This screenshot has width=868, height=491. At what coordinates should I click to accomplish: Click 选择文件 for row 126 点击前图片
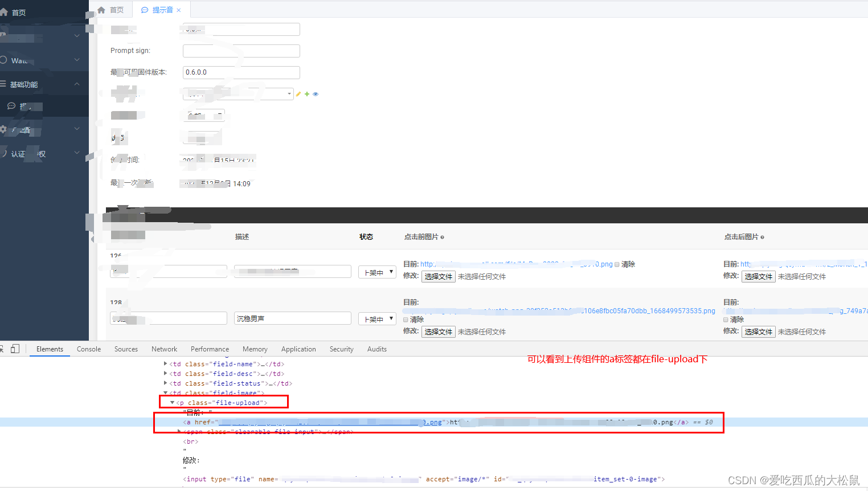439,276
